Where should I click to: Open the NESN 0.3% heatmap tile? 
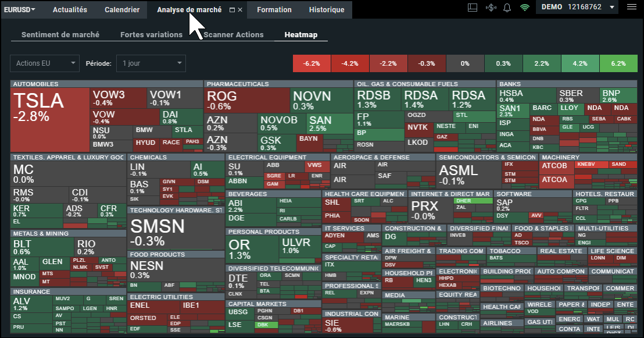tap(176, 269)
